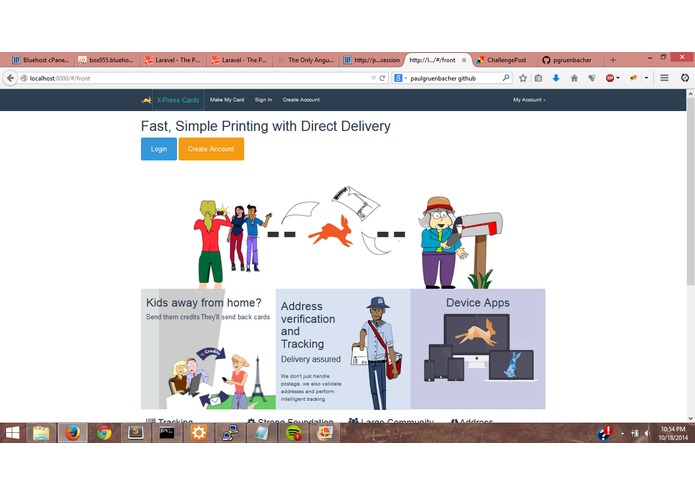695x494 pixels.
Task: Click the Kids away from home card
Action: pos(208,349)
